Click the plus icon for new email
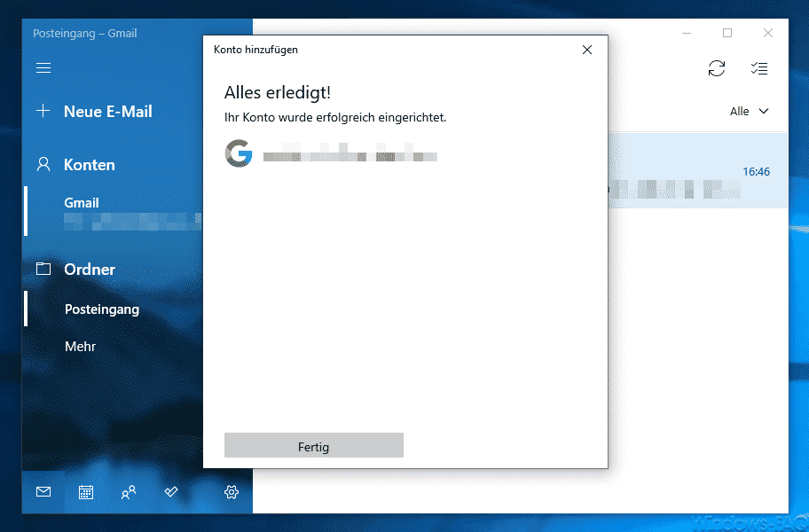809x532 pixels. point(43,111)
